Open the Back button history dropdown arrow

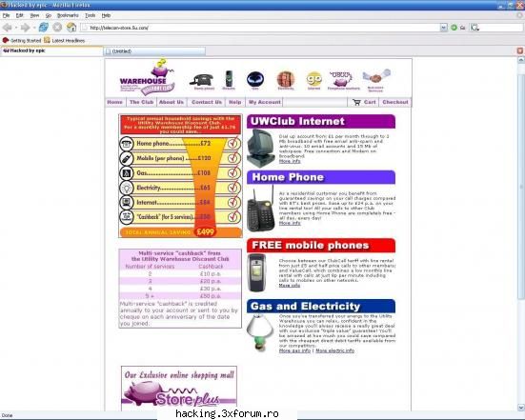[16, 28]
